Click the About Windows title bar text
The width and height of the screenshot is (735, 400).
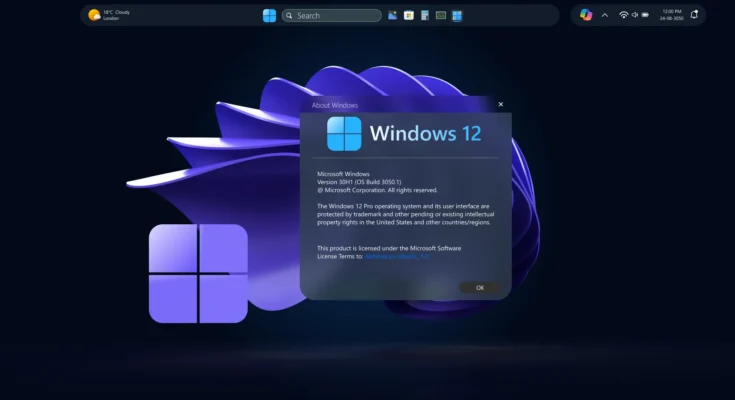click(335, 105)
